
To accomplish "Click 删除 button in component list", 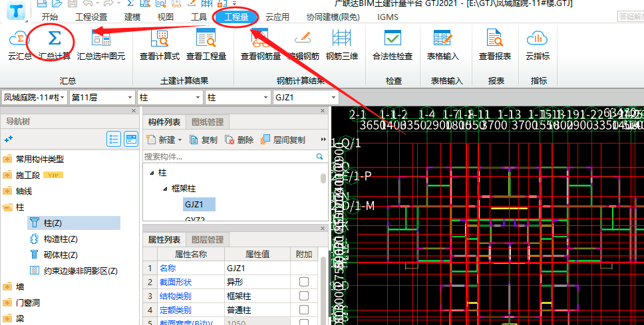I will [x=240, y=140].
